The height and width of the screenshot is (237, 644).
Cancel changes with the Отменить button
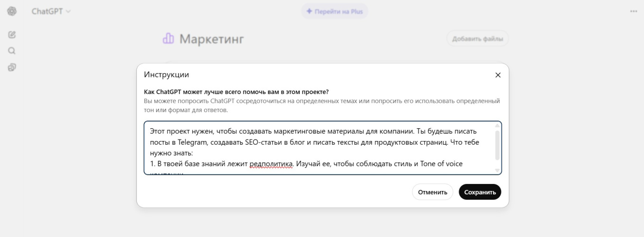(432, 192)
